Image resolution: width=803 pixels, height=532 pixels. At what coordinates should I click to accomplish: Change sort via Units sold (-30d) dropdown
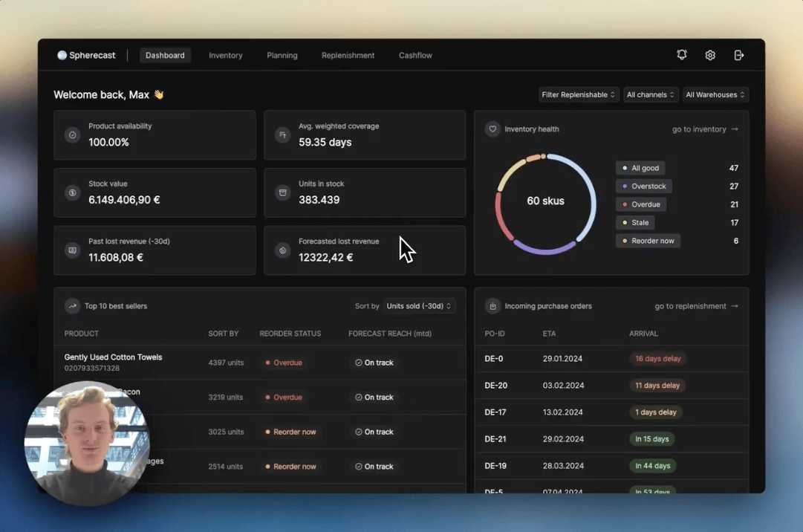tap(420, 306)
